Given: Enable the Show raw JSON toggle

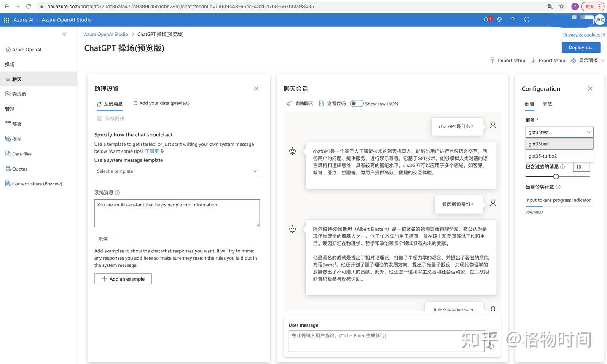Looking at the screenshot, I should click(356, 103).
